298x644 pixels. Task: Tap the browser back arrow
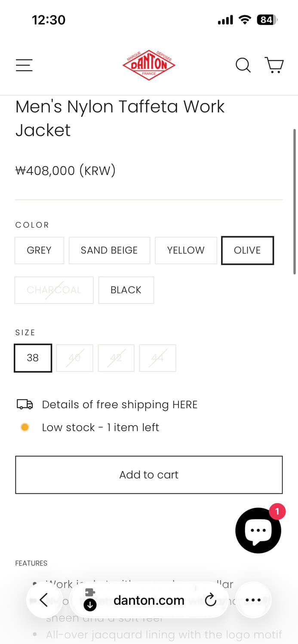pos(44,600)
